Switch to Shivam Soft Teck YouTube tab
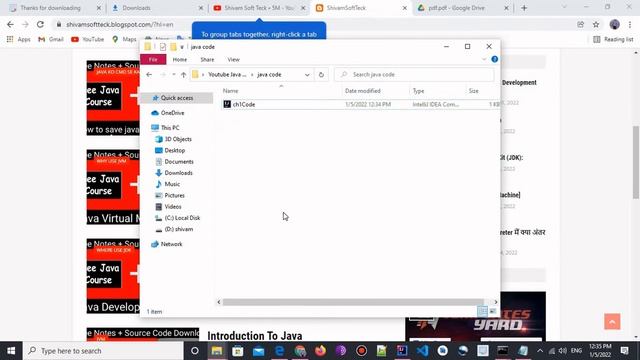This screenshot has width=640, height=360. [x=259, y=8]
